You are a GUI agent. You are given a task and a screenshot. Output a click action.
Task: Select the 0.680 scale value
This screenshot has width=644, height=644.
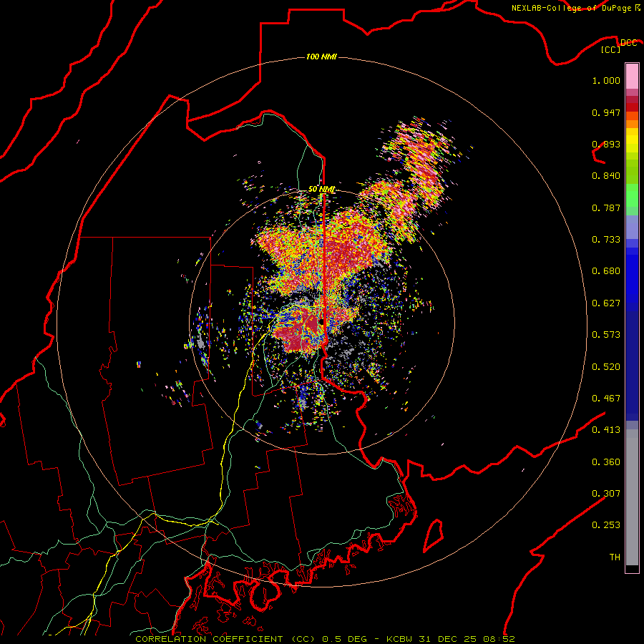pyautogui.click(x=606, y=271)
